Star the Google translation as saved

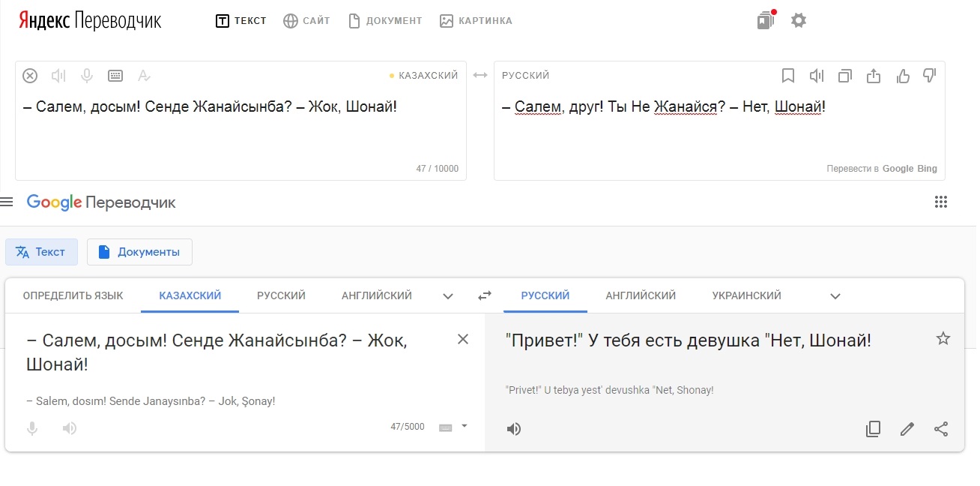pyautogui.click(x=943, y=339)
